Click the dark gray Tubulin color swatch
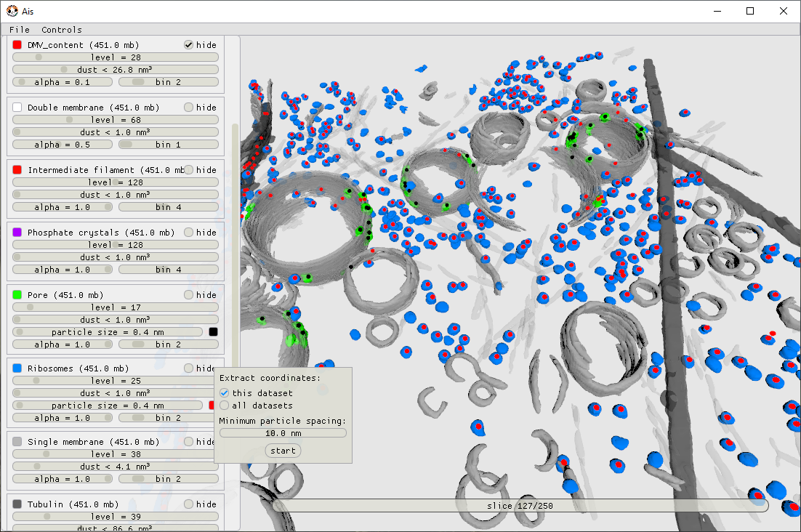The height and width of the screenshot is (532, 801). tap(17, 504)
